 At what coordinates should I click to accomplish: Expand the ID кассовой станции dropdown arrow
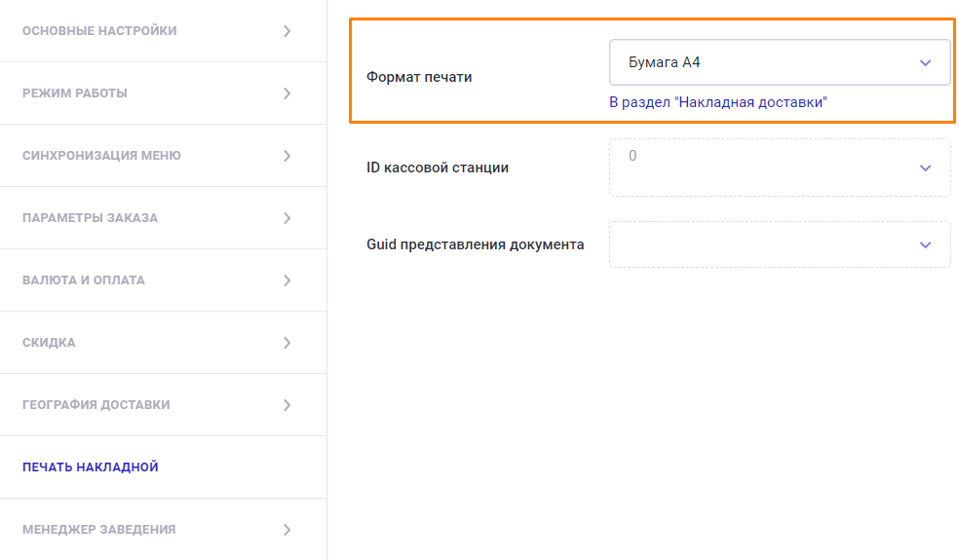pyautogui.click(x=925, y=168)
